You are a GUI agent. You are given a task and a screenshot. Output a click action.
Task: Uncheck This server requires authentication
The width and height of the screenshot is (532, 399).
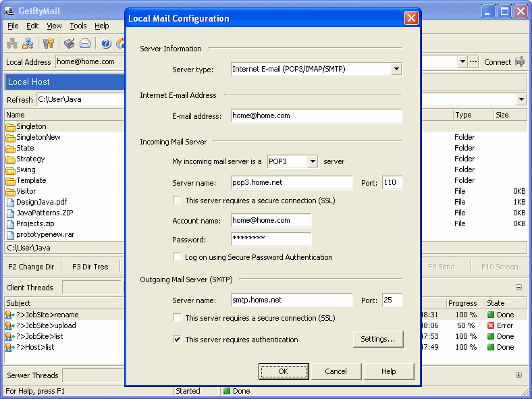click(x=177, y=339)
